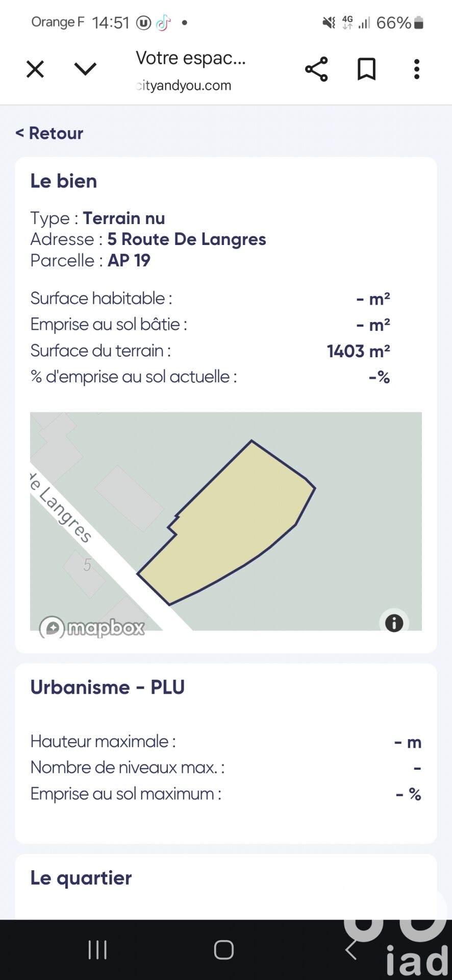The height and width of the screenshot is (980, 452).
Task: Tap the Le quartier section heading
Action: [81, 878]
